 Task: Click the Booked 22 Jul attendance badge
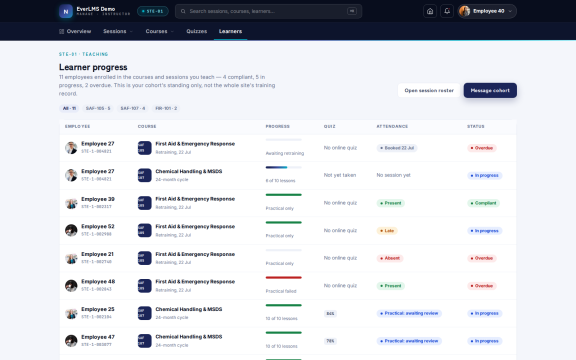397,148
